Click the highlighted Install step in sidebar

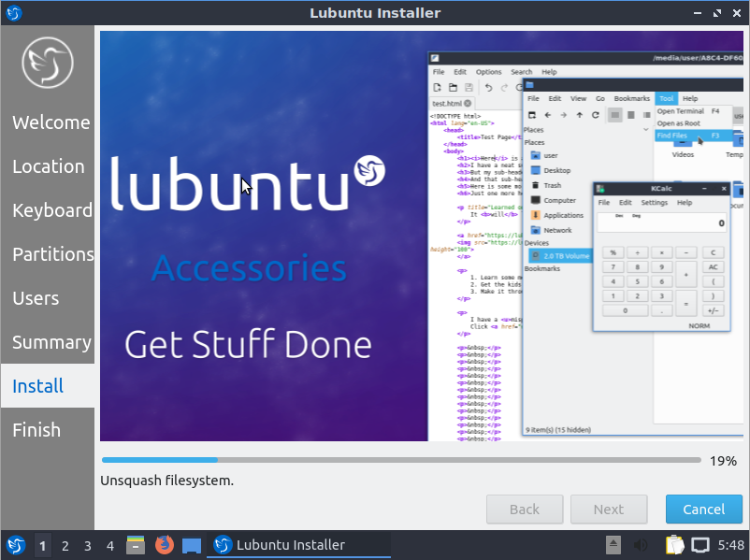point(38,386)
